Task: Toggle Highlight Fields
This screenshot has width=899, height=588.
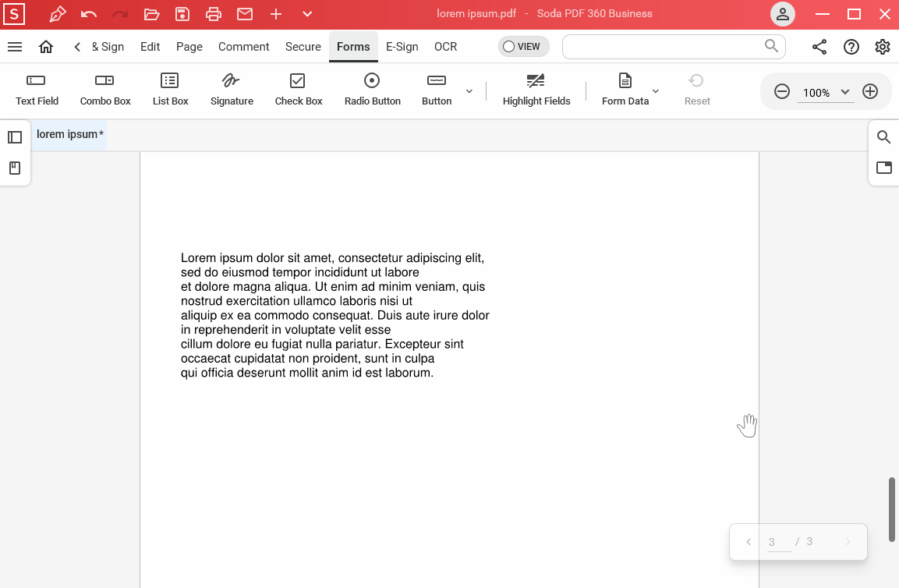Action: click(x=536, y=90)
